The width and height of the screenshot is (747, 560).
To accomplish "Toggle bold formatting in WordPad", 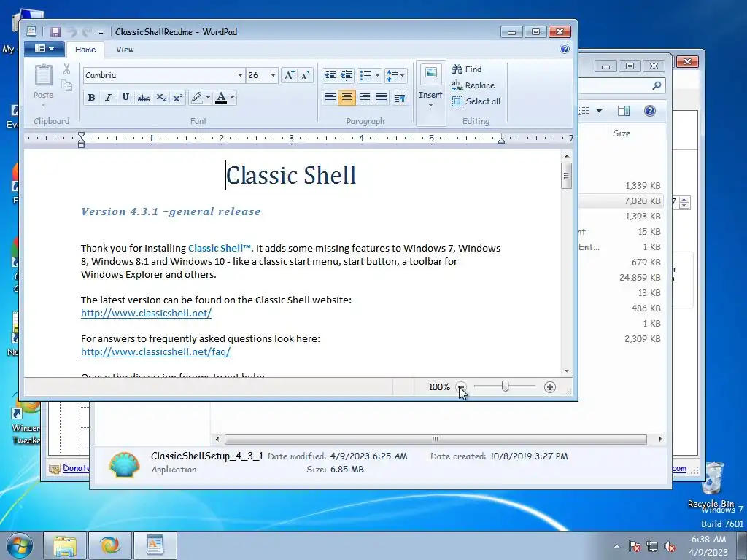I will [x=91, y=98].
